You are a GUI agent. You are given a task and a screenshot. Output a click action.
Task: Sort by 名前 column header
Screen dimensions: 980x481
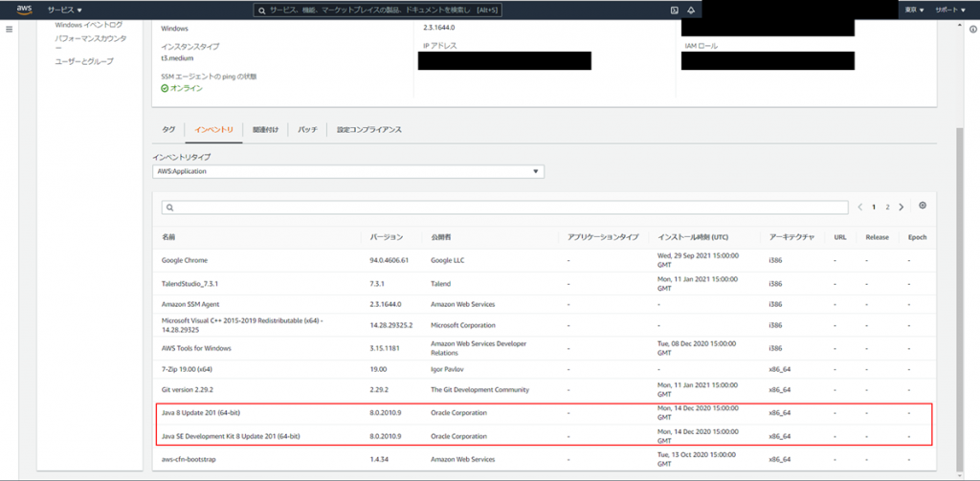click(168, 237)
